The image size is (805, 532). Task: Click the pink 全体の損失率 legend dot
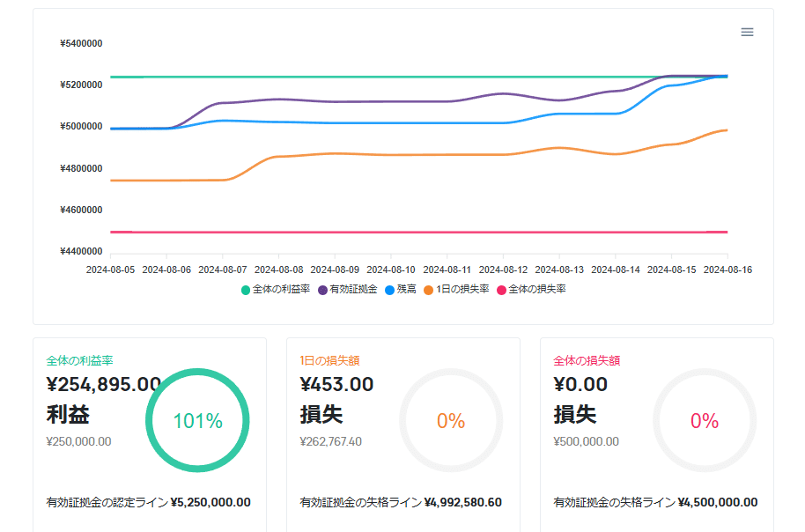[x=501, y=290]
